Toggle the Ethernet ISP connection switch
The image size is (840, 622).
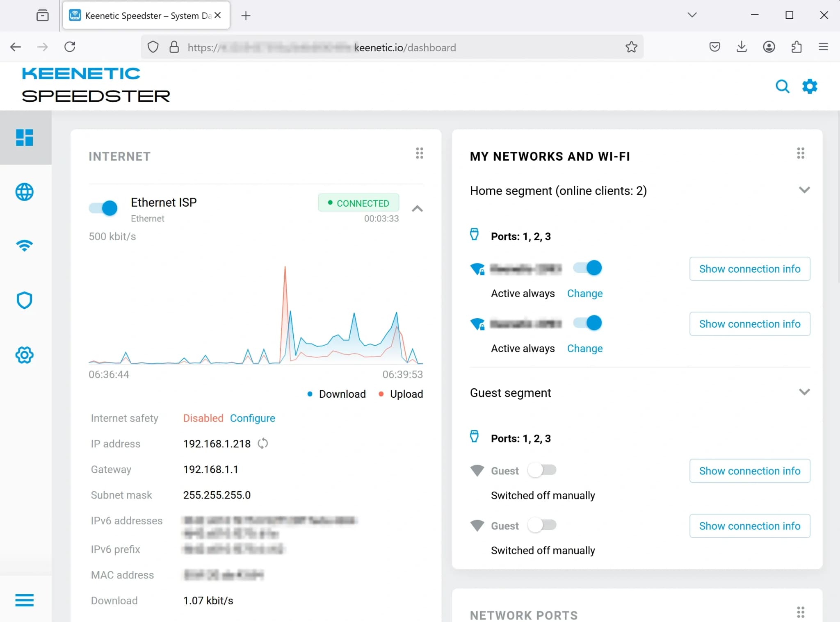click(103, 208)
